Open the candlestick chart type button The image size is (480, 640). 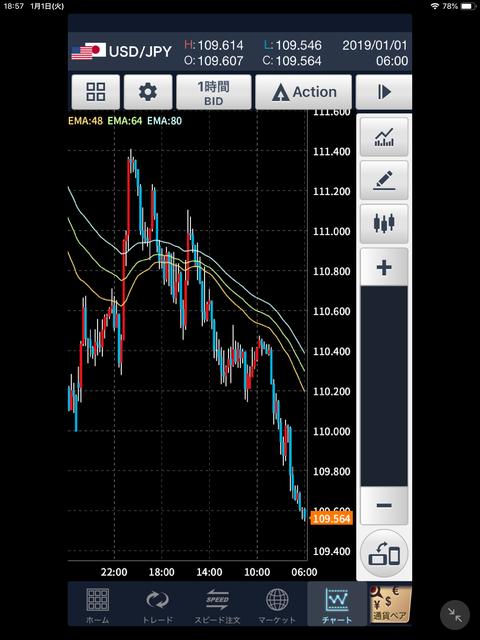pyautogui.click(x=384, y=224)
